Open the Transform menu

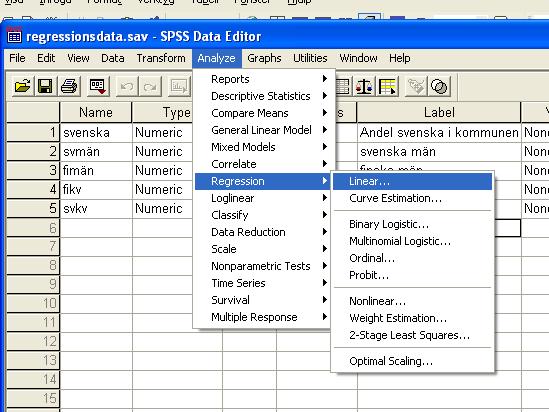(161, 58)
